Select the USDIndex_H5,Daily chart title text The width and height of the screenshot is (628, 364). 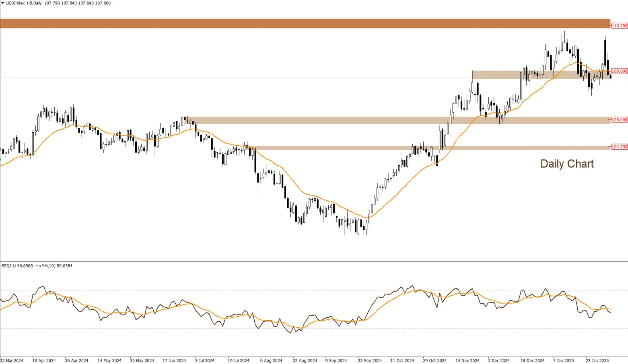pyautogui.click(x=24, y=3)
